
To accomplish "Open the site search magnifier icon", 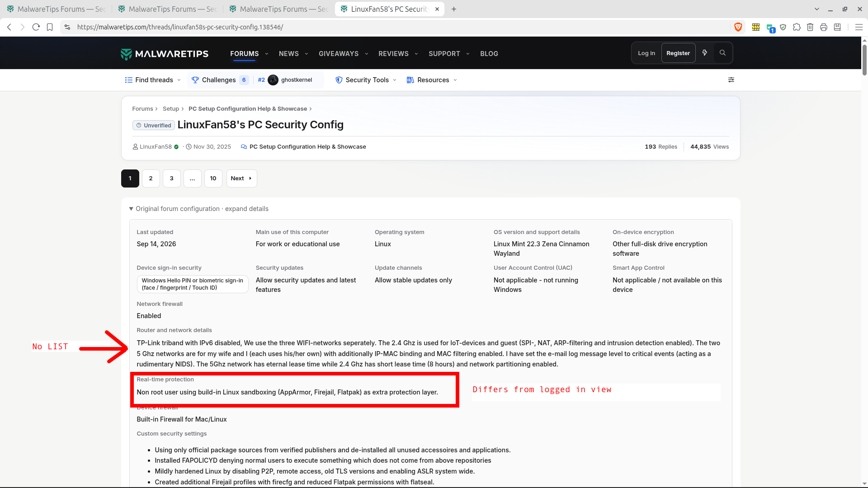I will click(x=722, y=53).
